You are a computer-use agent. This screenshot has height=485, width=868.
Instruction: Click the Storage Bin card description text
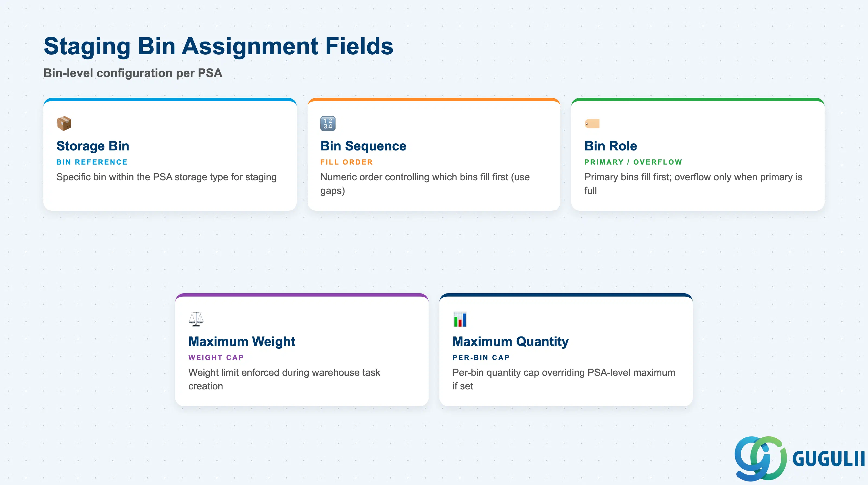(167, 177)
